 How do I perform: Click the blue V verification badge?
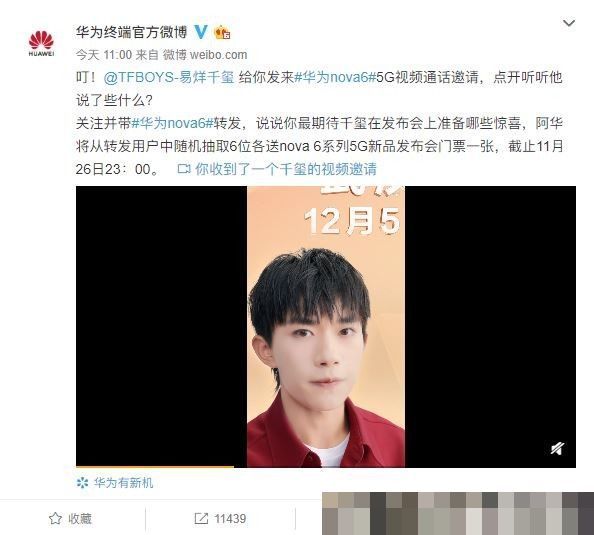click(x=201, y=32)
